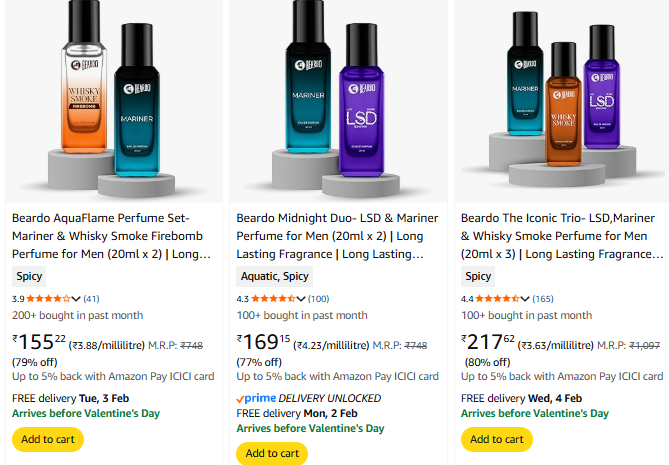Click the Whisky Smoke and Mariner product image
Viewport: 669px width, 465px height.
click(111, 100)
